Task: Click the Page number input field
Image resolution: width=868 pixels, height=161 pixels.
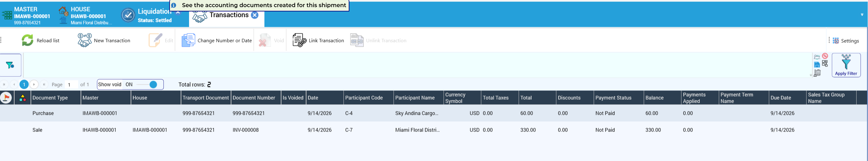Action: tap(71, 85)
